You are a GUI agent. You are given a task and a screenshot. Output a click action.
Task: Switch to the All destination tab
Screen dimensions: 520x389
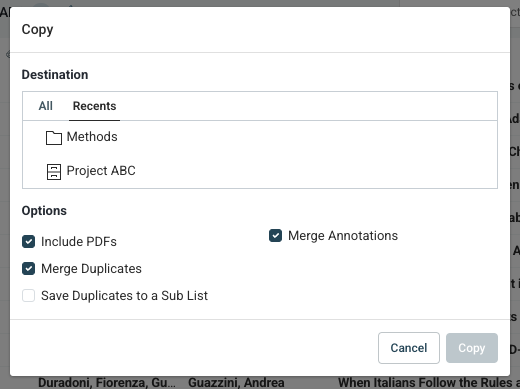pos(46,106)
